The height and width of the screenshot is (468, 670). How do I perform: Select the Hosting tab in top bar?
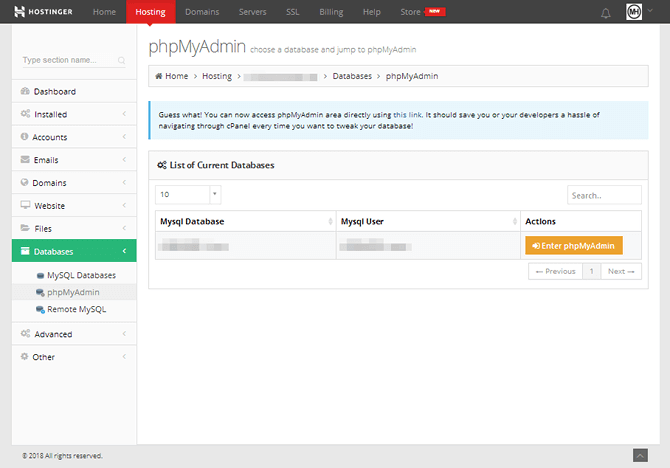pyautogui.click(x=150, y=12)
